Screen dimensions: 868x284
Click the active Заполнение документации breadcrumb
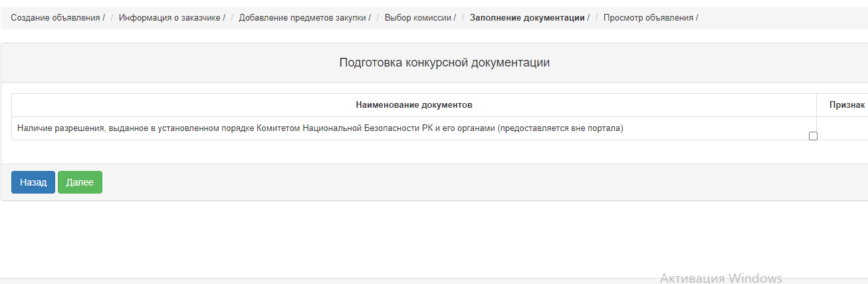tap(528, 18)
